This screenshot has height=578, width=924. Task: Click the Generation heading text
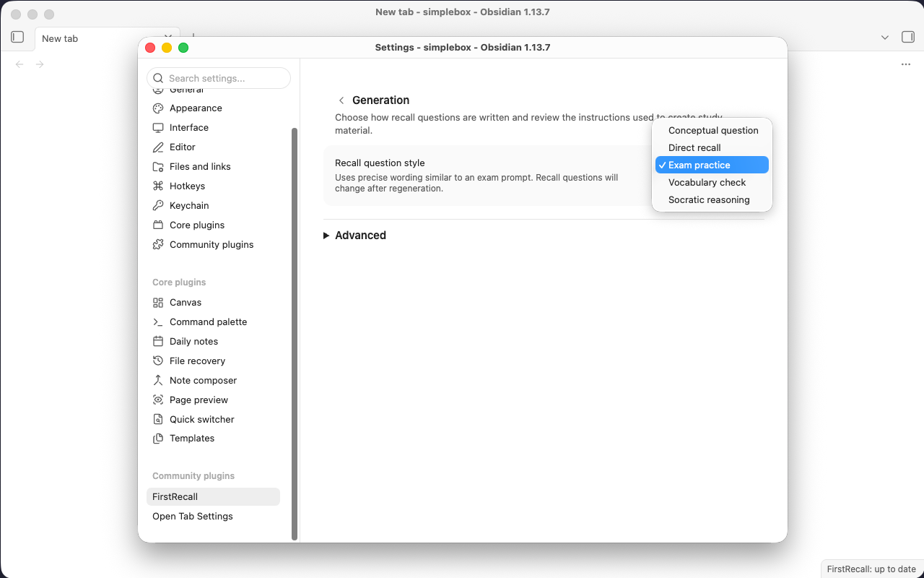[x=380, y=100]
